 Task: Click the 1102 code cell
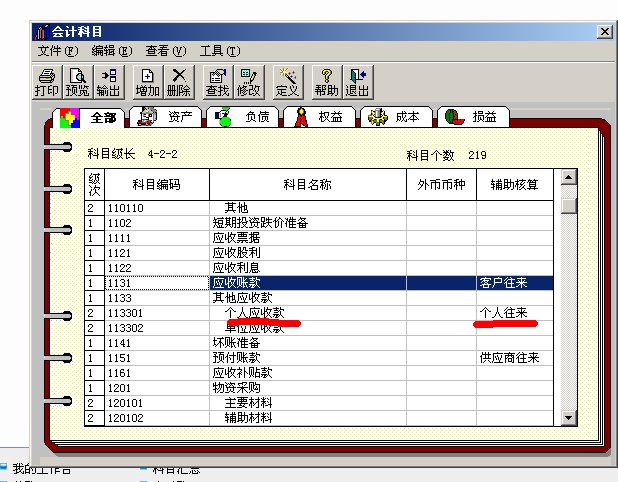click(157, 223)
